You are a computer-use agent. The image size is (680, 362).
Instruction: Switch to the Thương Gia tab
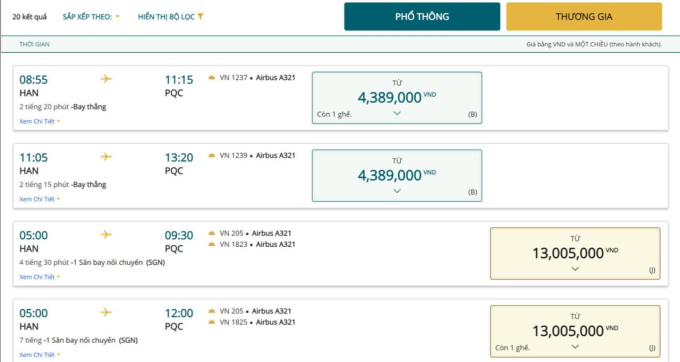point(584,16)
